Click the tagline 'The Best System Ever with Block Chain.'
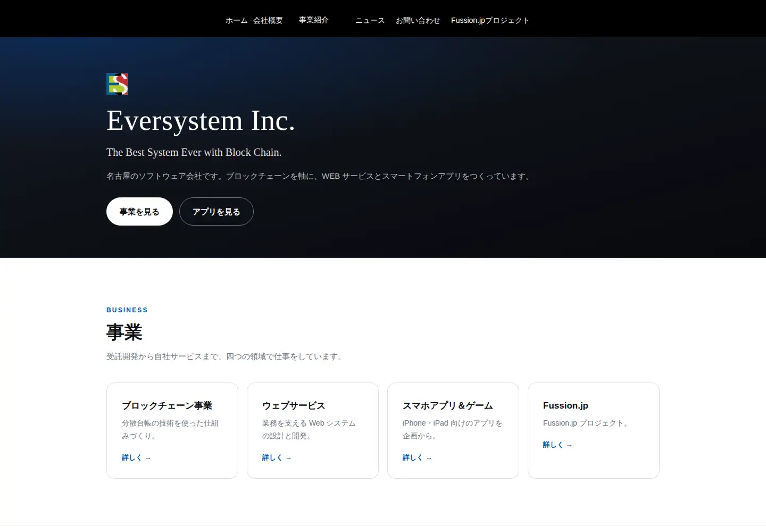Image resolution: width=766 pixels, height=532 pixels. pos(194,153)
